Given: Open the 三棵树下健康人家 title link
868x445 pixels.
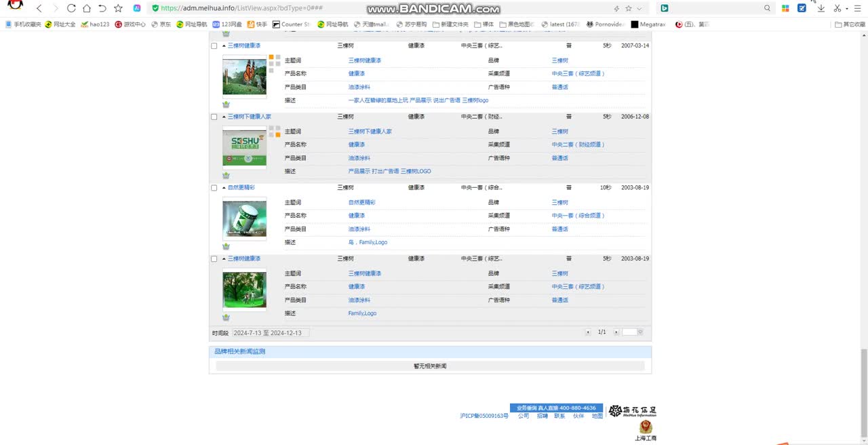Looking at the screenshot, I should click(250, 117).
